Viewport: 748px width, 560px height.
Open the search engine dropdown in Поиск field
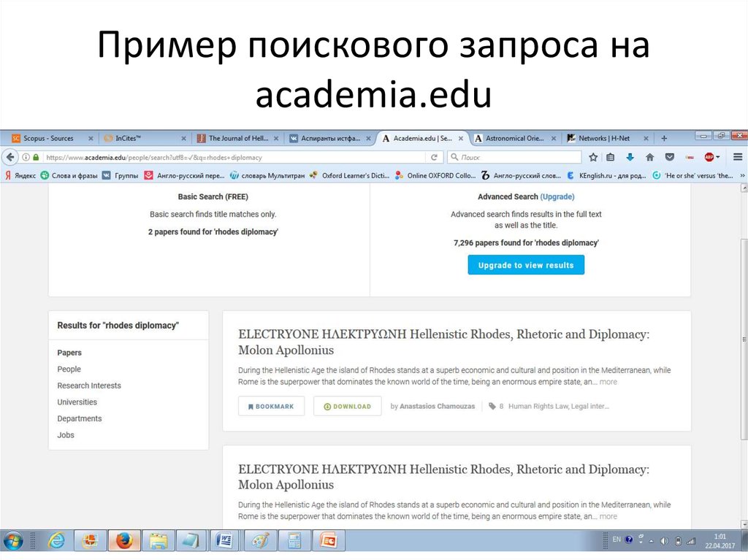coord(454,156)
